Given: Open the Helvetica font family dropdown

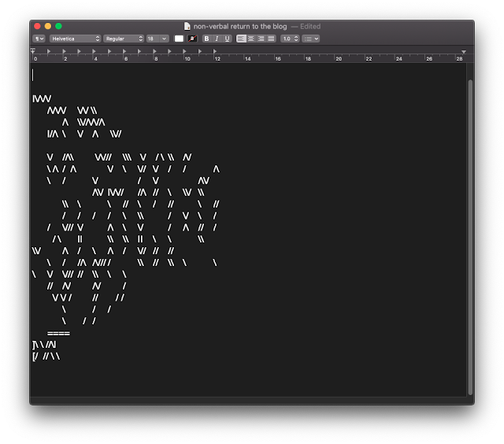Looking at the screenshot, I should (x=76, y=39).
